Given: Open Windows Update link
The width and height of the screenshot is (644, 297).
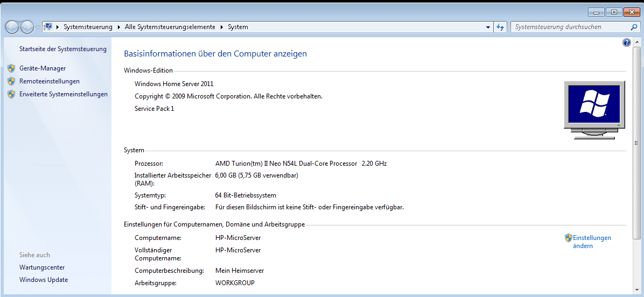Looking at the screenshot, I should point(44,280).
